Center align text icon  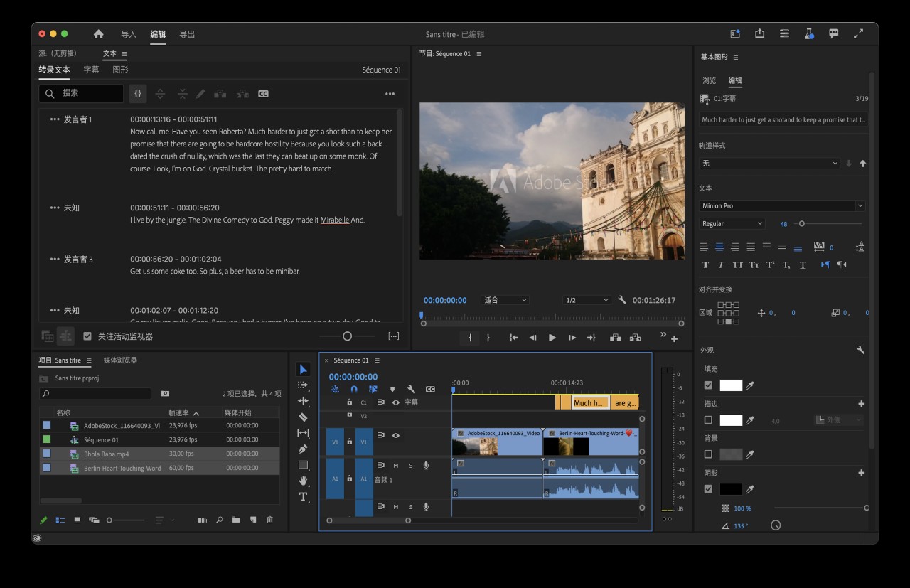click(x=719, y=247)
